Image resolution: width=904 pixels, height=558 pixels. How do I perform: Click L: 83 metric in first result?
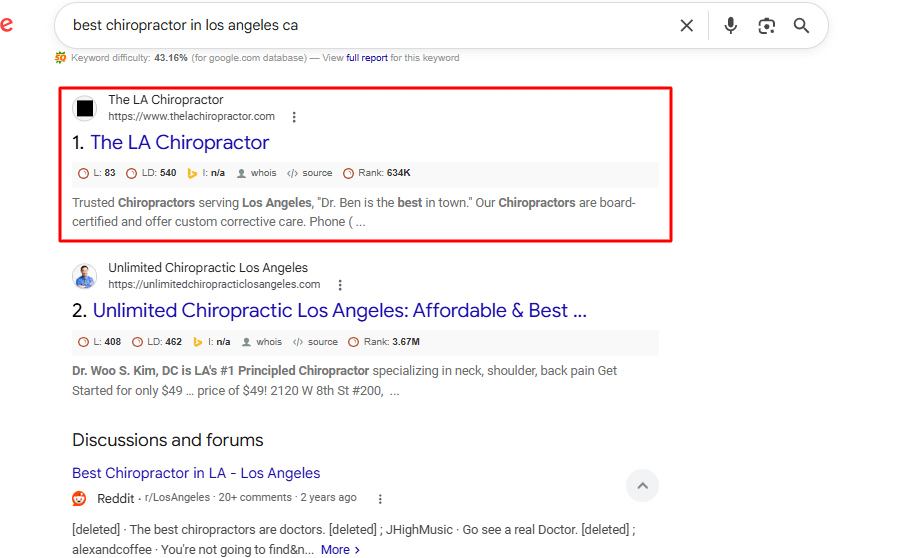coord(97,173)
